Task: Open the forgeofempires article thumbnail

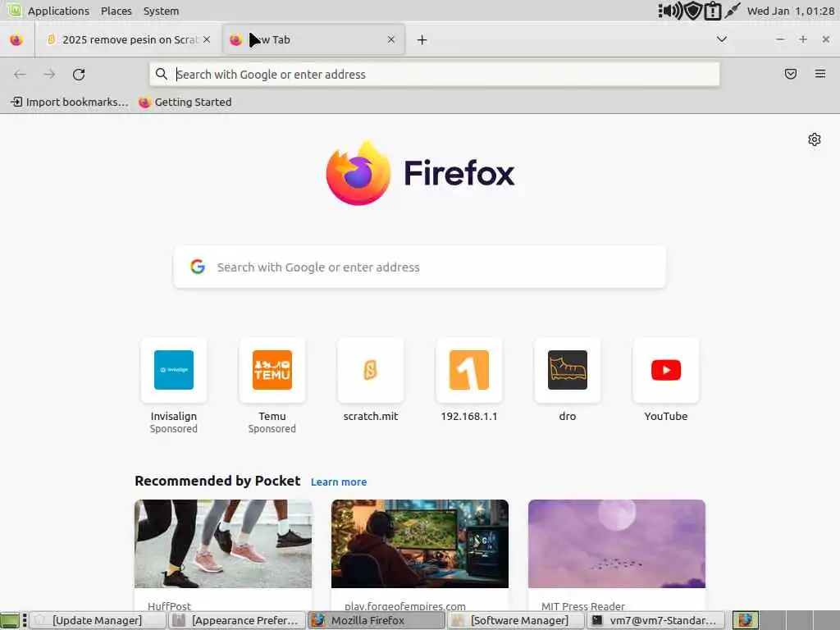Action: (420, 544)
